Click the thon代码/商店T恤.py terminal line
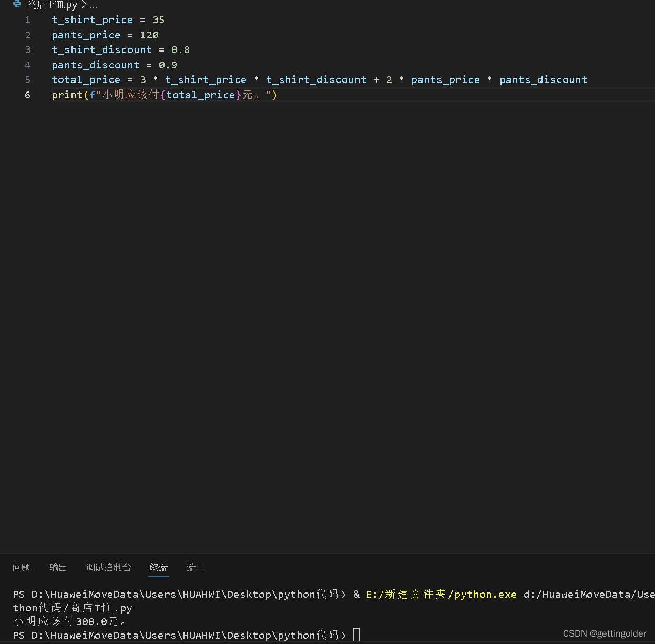Screen dimensions: 655x644 73,608
